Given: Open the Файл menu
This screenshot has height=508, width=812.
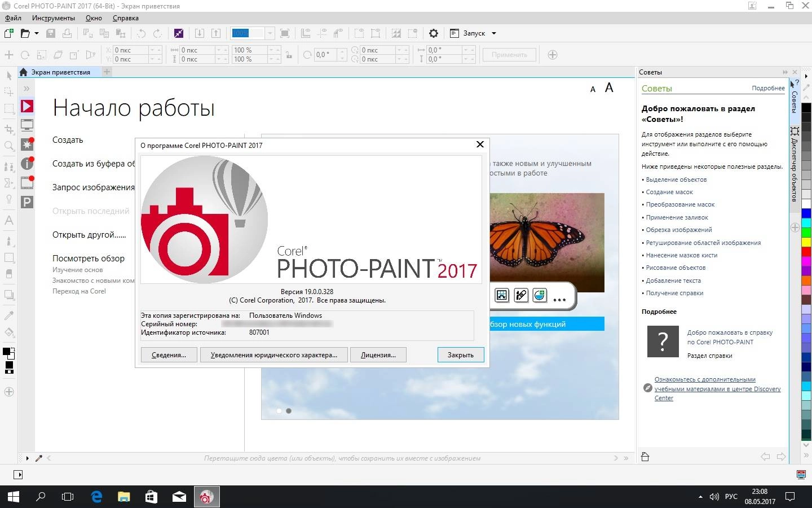Looking at the screenshot, I should (x=12, y=18).
